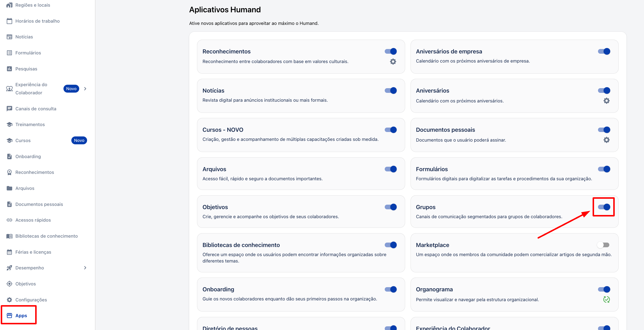Turn off the Grupos app switch

coord(604,207)
